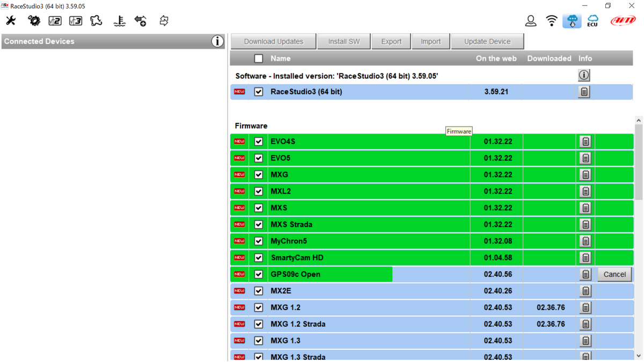Image resolution: width=644 pixels, height=362 pixels.
Task: Uncheck the EVO5 firmware checkbox
Action: pyautogui.click(x=259, y=158)
